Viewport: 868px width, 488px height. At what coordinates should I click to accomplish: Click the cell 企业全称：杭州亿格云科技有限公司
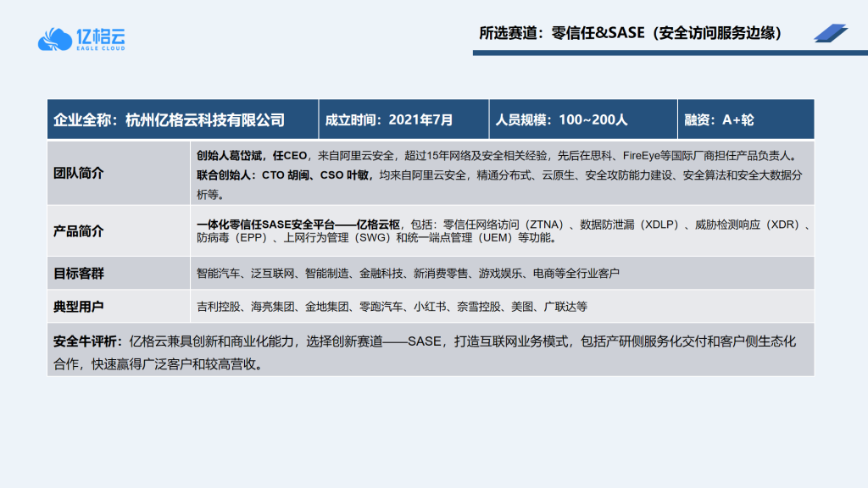183,119
